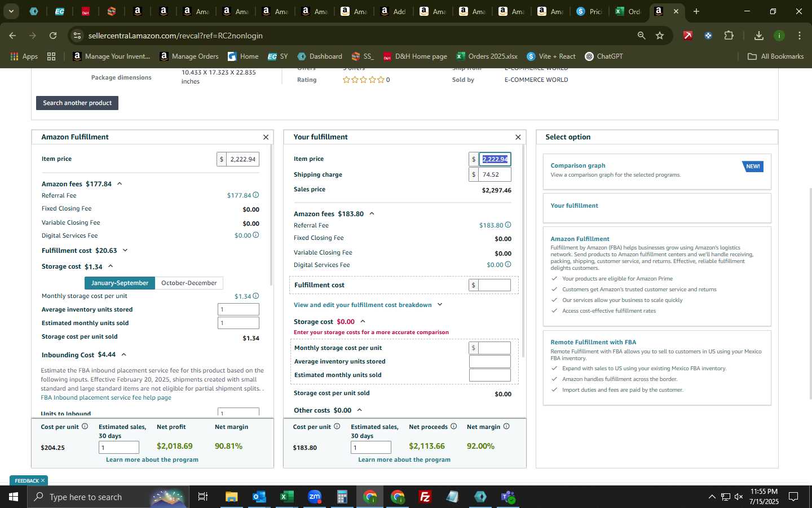Open the D&H Home page bookmark
This screenshot has height=508, width=812.
point(415,56)
